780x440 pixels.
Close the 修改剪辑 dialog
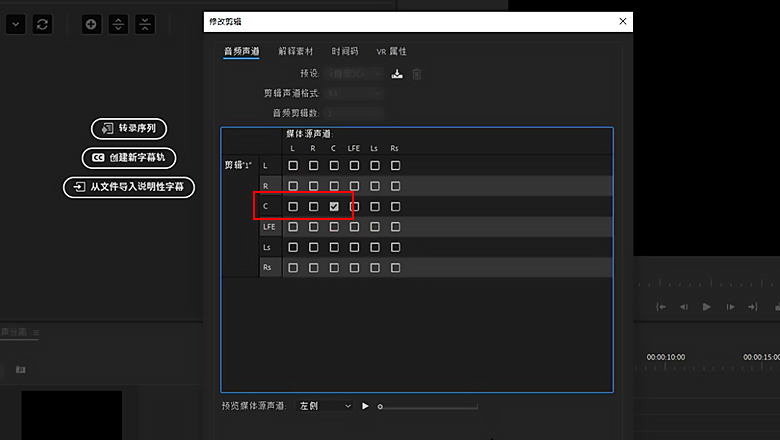(623, 21)
